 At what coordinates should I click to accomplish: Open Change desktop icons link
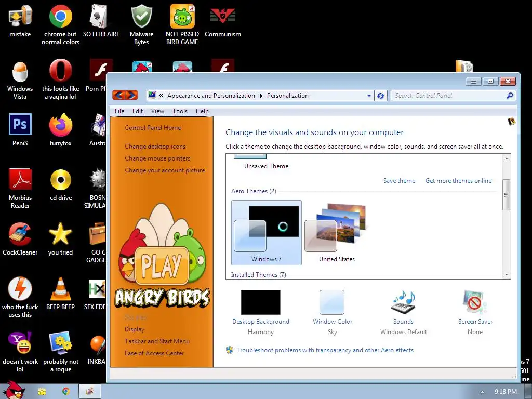tap(155, 146)
